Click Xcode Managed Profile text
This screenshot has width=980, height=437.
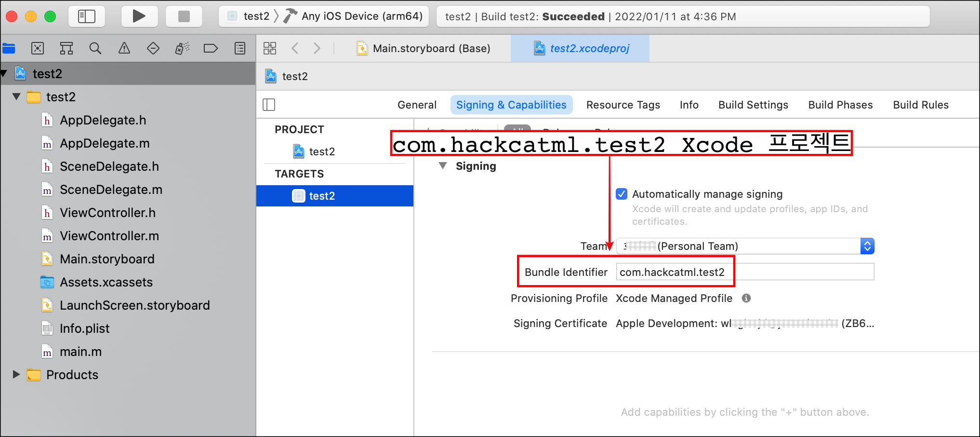pyautogui.click(x=674, y=298)
